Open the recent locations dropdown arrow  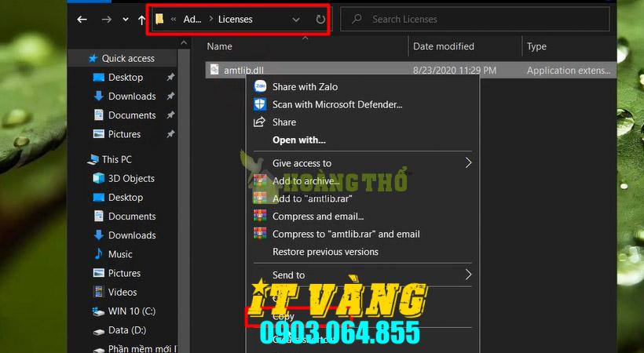point(126,20)
